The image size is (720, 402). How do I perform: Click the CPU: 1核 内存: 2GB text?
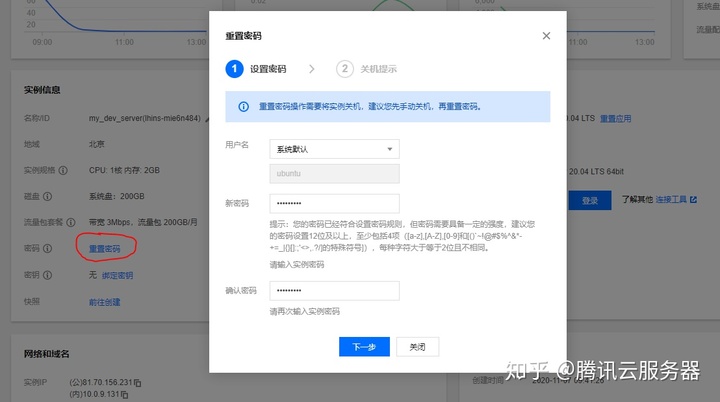pos(124,170)
